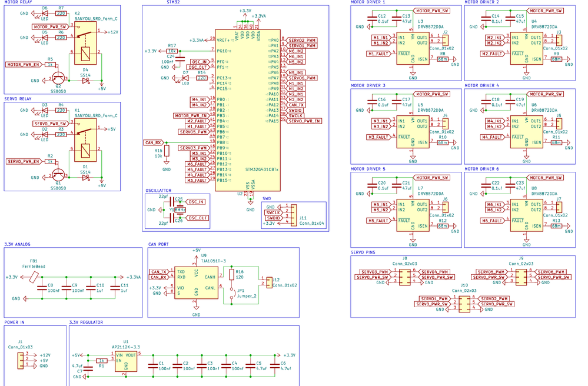This screenshot has height=386, width=588.
Task: Select capacitor C7 4.7uf at regulator input
Action: point(88,368)
